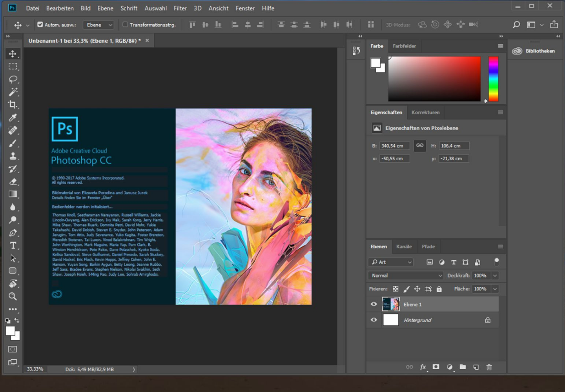Screen dimensions: 565x392
Task: Select the Eyedropper tool
Action: 13,118
